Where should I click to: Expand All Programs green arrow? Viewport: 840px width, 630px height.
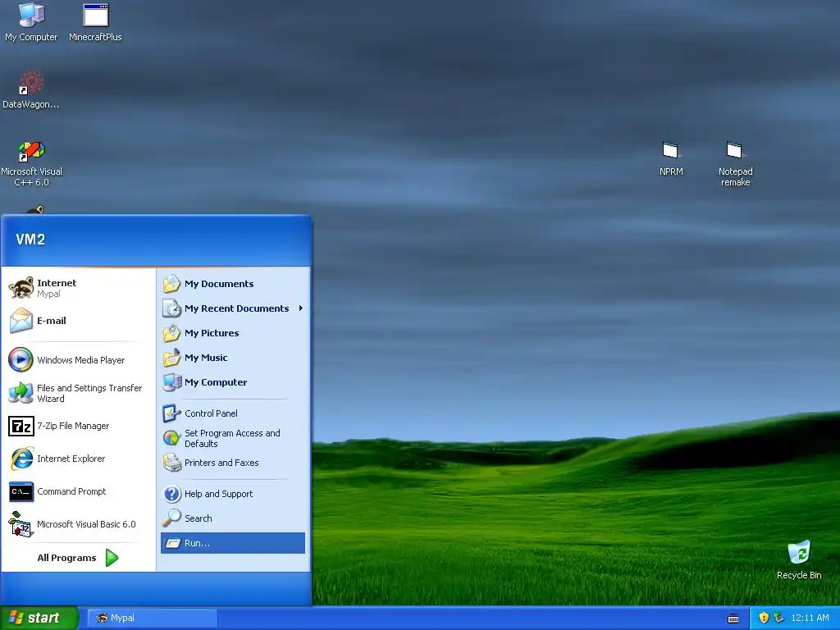(112, 558)
